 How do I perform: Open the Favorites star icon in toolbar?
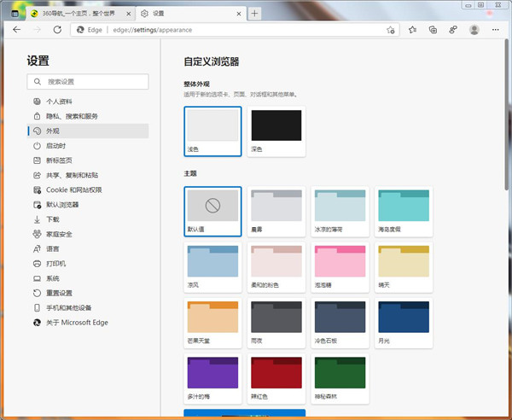412,29
